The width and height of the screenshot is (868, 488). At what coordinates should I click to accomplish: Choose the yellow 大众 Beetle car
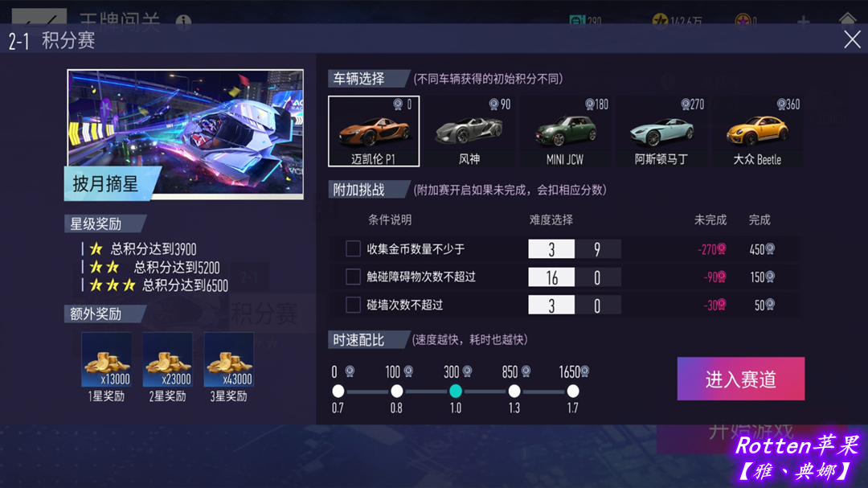click(757, 131)
